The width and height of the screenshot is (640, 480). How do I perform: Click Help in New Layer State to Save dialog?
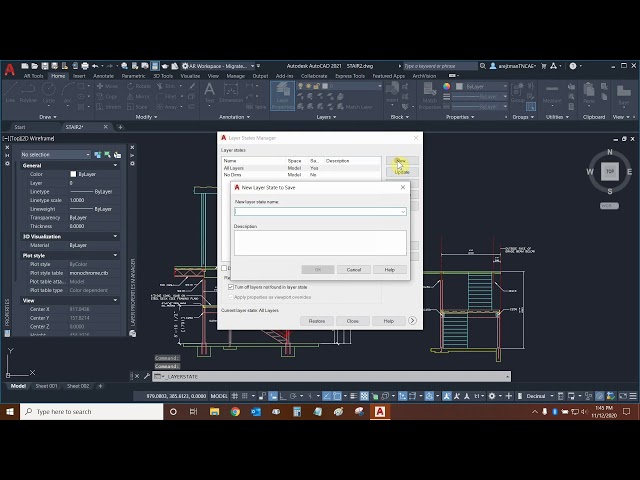[390, 269]
